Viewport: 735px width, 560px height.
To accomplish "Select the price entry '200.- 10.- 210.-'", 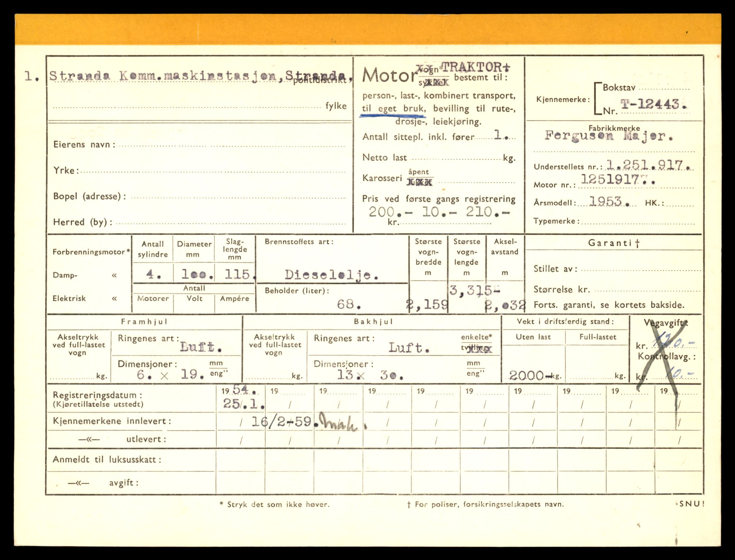I will (x=439, y=212).
